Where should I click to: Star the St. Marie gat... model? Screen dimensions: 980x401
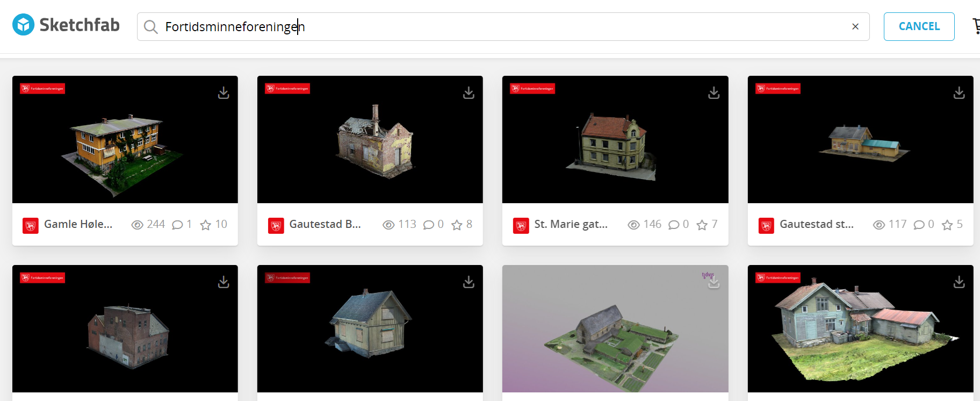point(702,225)
